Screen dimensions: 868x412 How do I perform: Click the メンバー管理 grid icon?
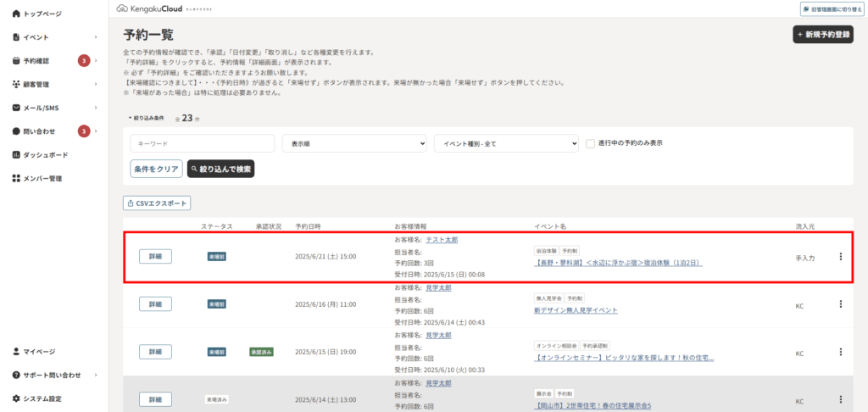[16, 179]
